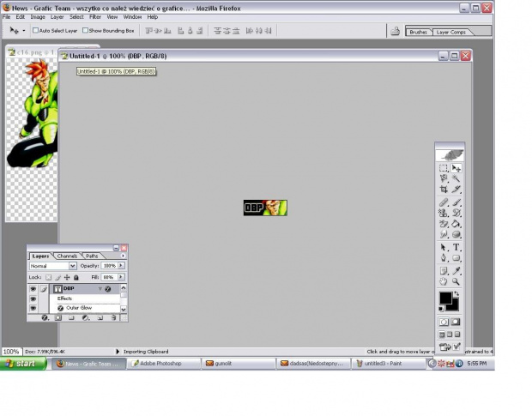Click the foreground color swatch
Viewport: 532px width, 416px height.
(x=445, y=298)
